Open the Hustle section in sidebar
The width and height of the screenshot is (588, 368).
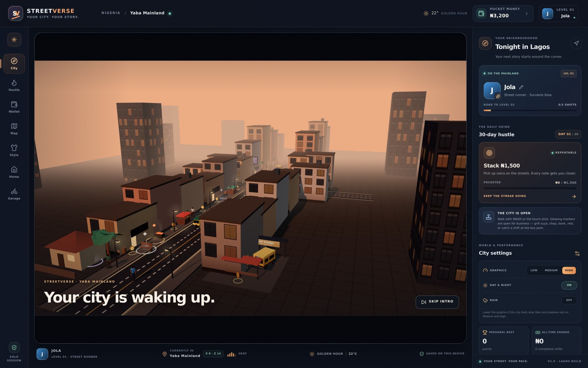[14, 85]
